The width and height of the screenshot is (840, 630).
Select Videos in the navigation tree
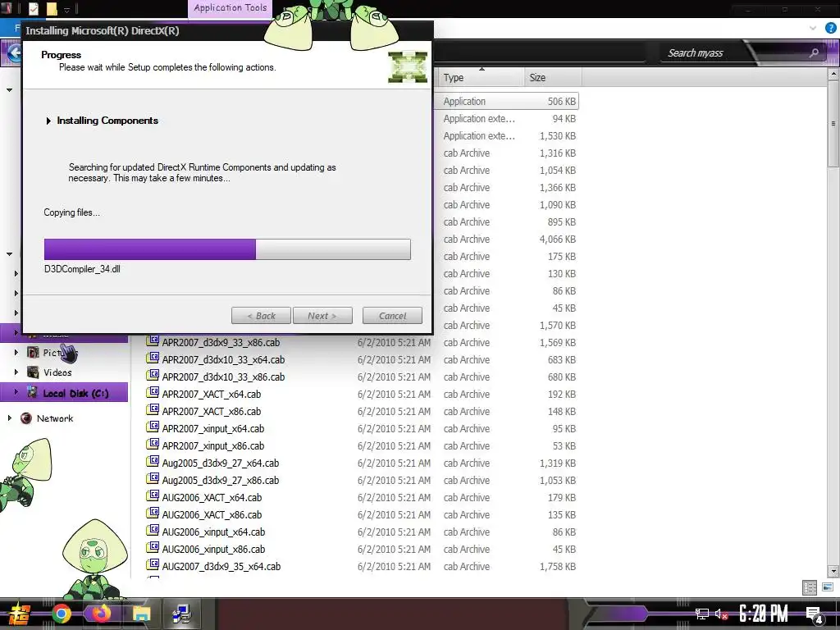pyautogui.click(x=57, y=372)
